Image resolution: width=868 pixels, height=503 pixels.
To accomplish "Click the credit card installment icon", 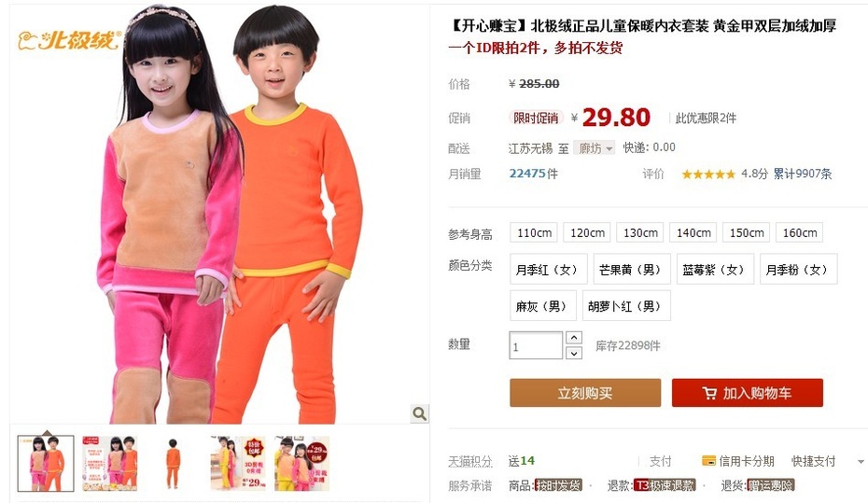I will 708,460.
